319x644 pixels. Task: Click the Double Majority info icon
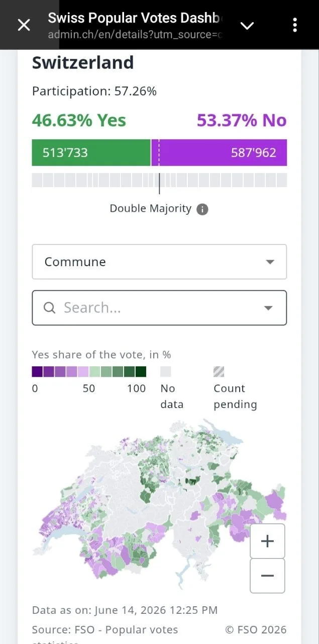pos(202,209)
